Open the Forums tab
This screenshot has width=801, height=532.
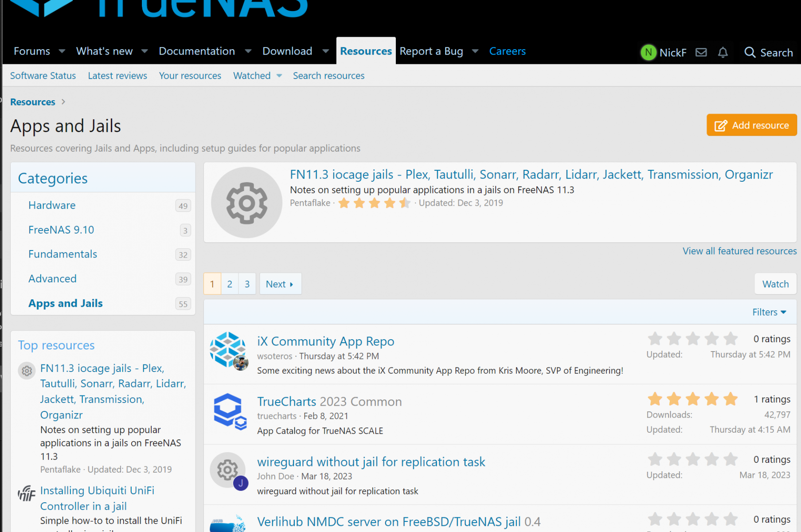click(32, 51)
